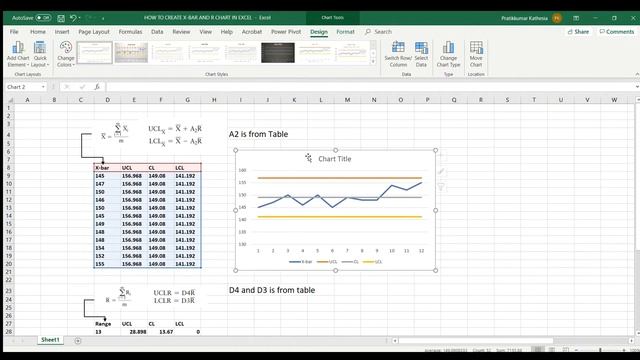Click the Range header cell
Viewport: 640px width, 360px height.
[x=107, y=324]
